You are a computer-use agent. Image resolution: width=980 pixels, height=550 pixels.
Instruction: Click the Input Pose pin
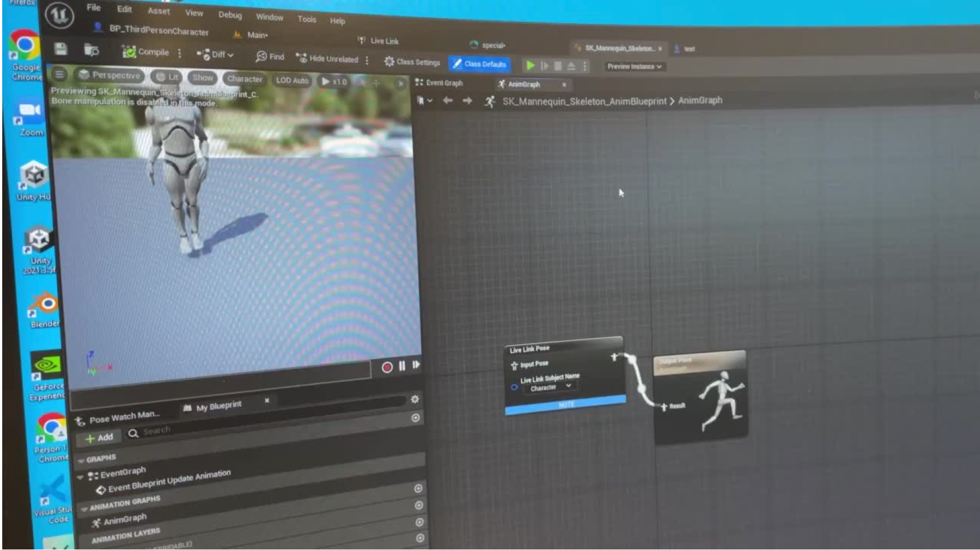click(514, 366)
